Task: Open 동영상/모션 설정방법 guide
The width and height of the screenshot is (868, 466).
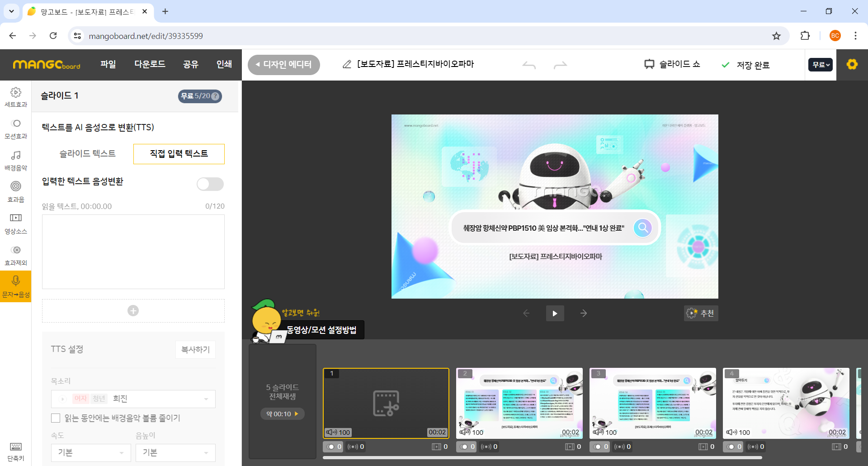Action: (x=321, y=329)
